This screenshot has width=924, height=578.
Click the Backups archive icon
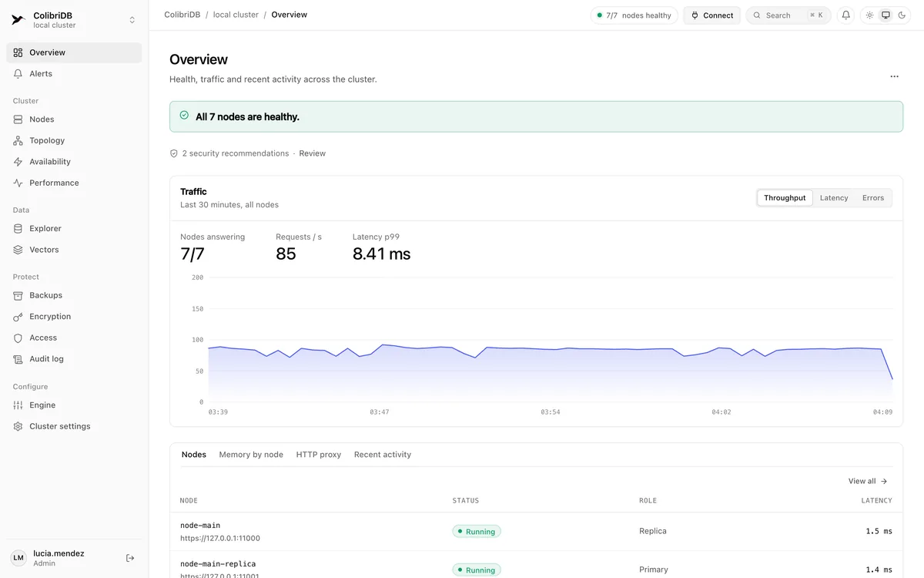(x=18, y=295)
